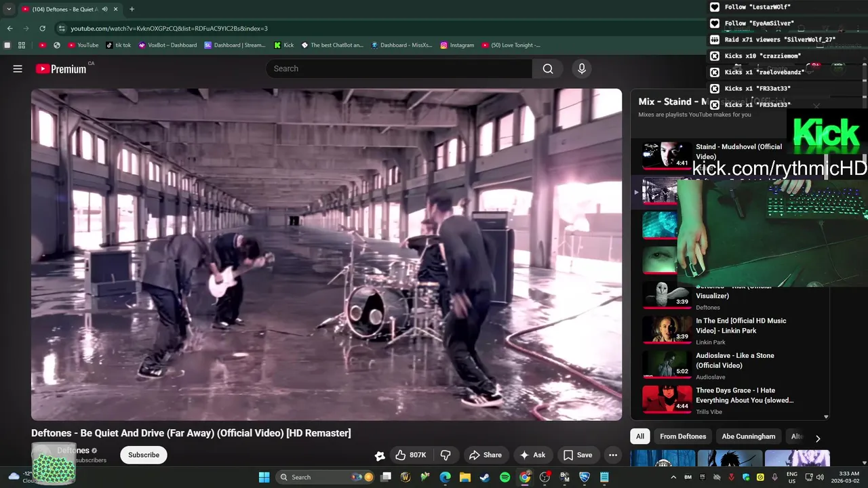
Task: Click the globe icon bookmark
Action: pyautogui.click(x=57, y=45)
